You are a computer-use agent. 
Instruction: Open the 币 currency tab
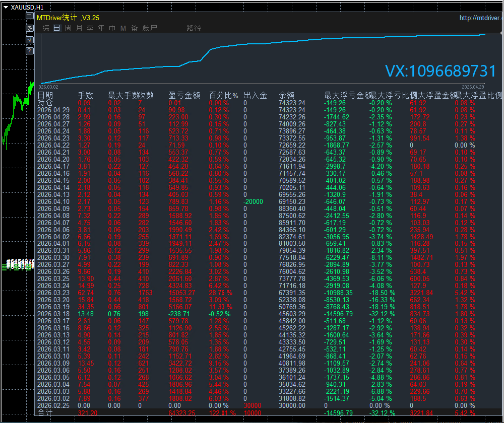click(112, 28)
